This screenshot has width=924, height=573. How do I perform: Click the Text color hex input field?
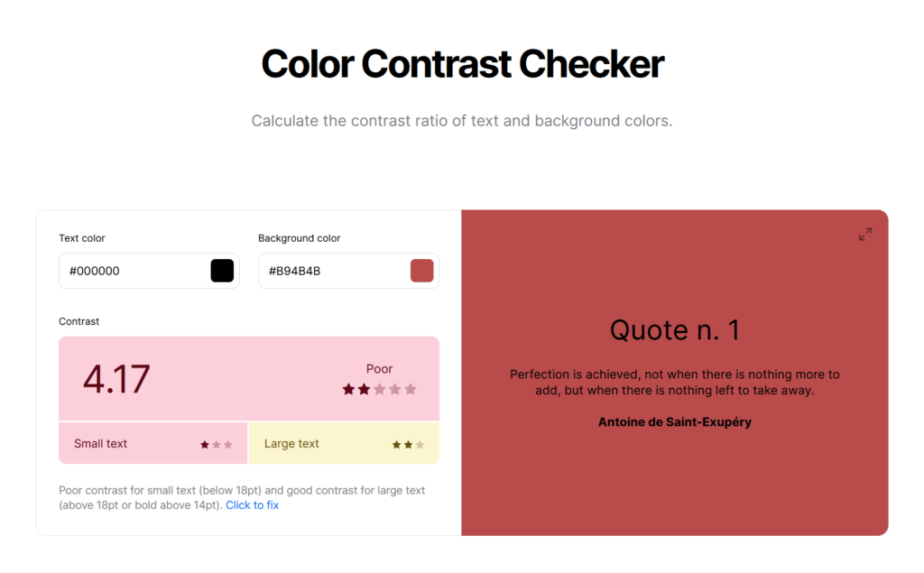point(134,271)
